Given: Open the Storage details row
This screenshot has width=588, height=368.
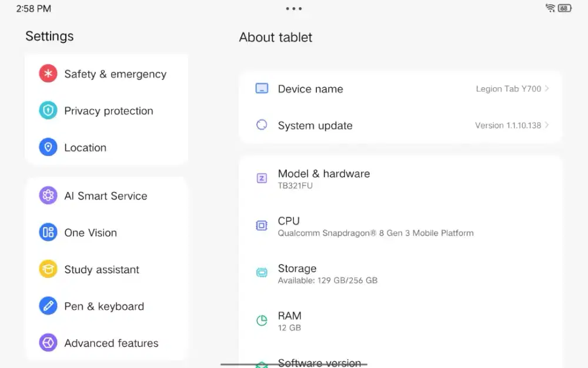Looking at the screenshot, I should pyautogui.click(x=328, y=273).
